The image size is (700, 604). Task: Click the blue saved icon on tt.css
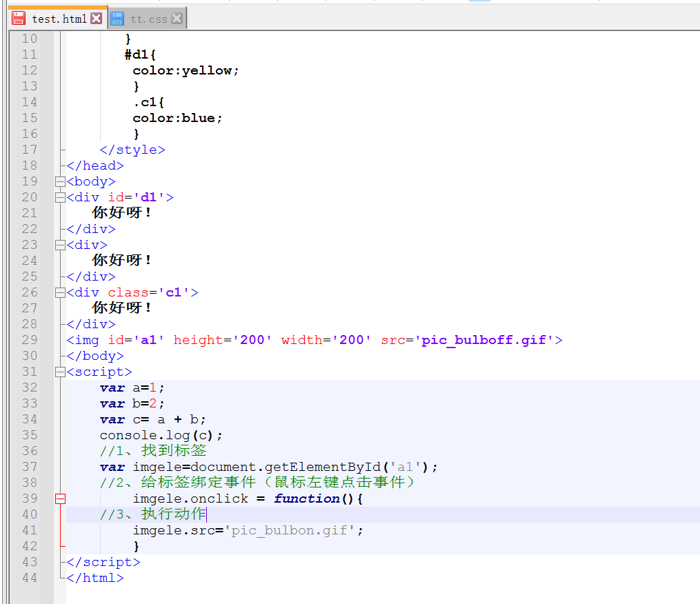pyautogui.click(x=117, y=19)
